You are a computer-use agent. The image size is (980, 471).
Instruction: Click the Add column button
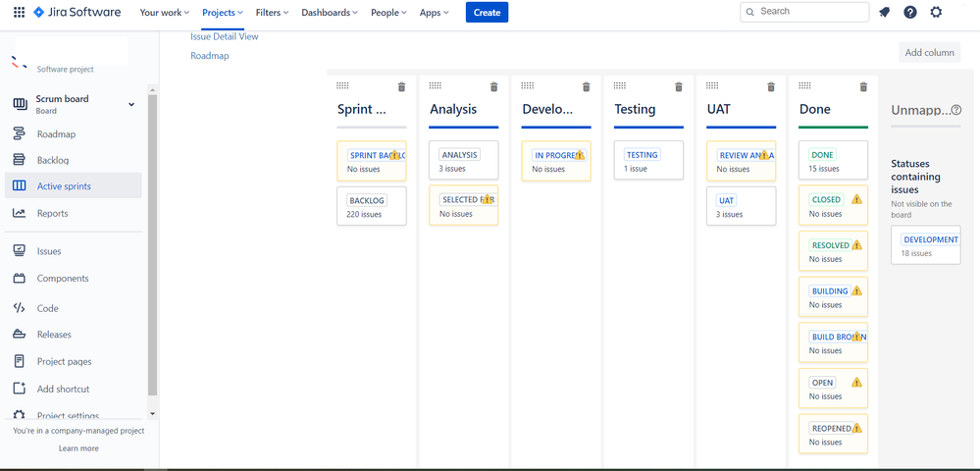[929, 53]
